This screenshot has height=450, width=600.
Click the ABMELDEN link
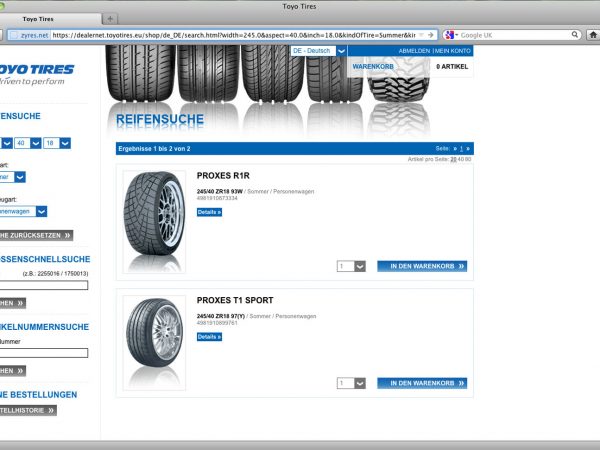414,51
